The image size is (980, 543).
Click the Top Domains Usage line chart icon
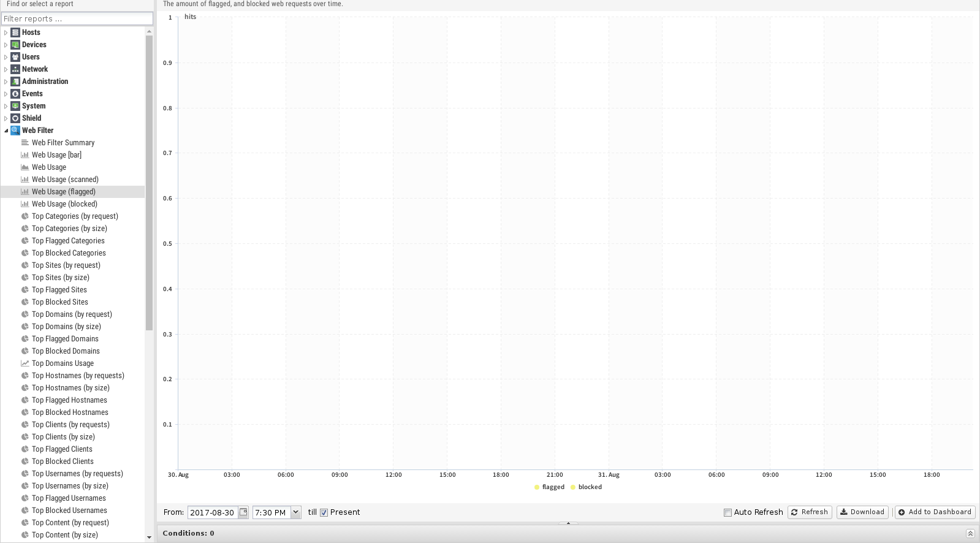(25, 363)
